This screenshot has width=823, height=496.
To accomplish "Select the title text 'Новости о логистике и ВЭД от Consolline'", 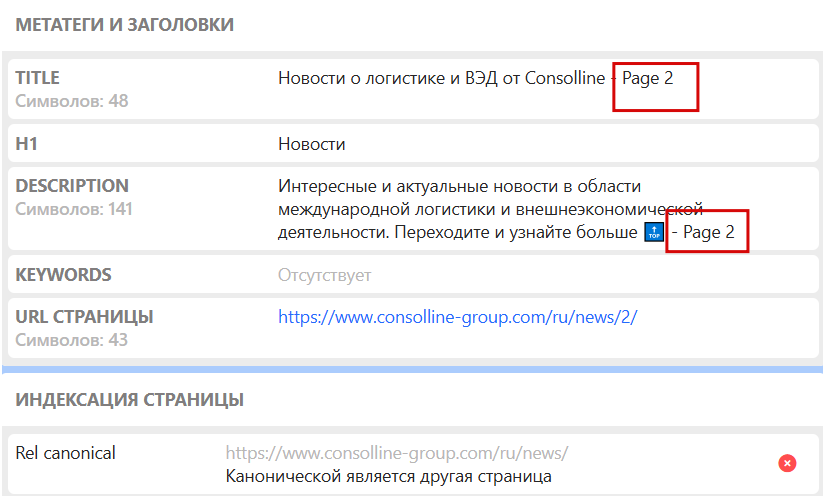I will 441,78.
